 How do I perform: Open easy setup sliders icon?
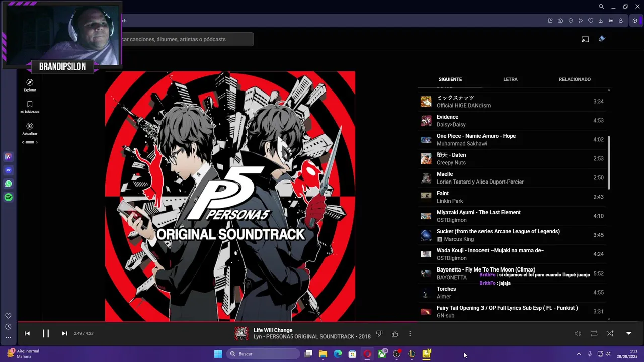(611, 21)
